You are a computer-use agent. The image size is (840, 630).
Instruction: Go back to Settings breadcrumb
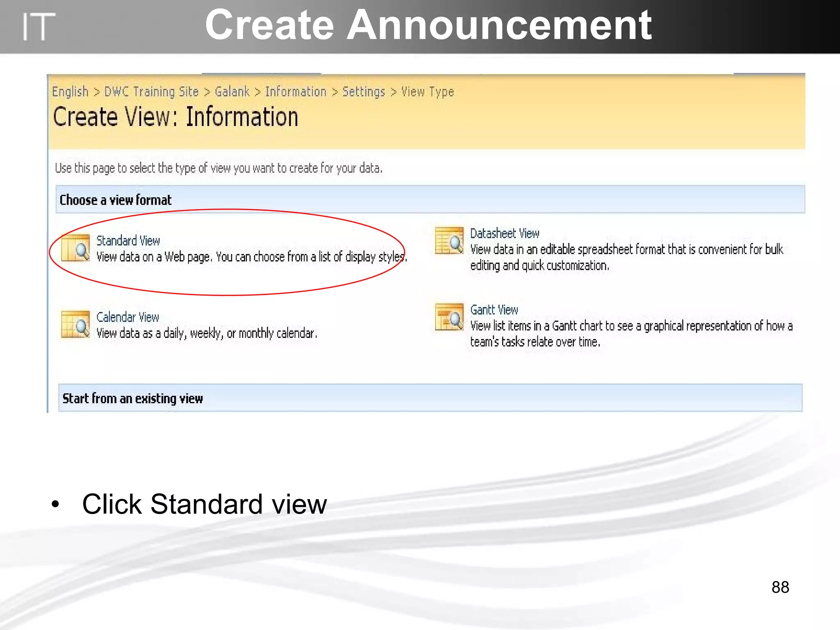(x=364, y=91)
